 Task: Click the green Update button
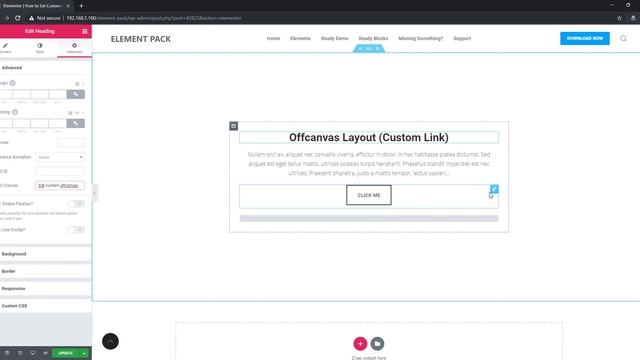(x=66, y=353)
